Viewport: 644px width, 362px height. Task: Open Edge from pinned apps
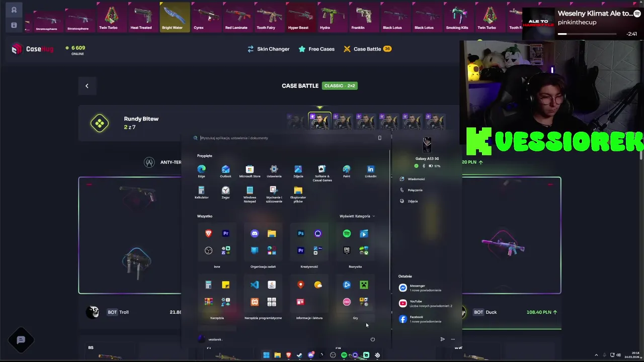pos(201,171)
